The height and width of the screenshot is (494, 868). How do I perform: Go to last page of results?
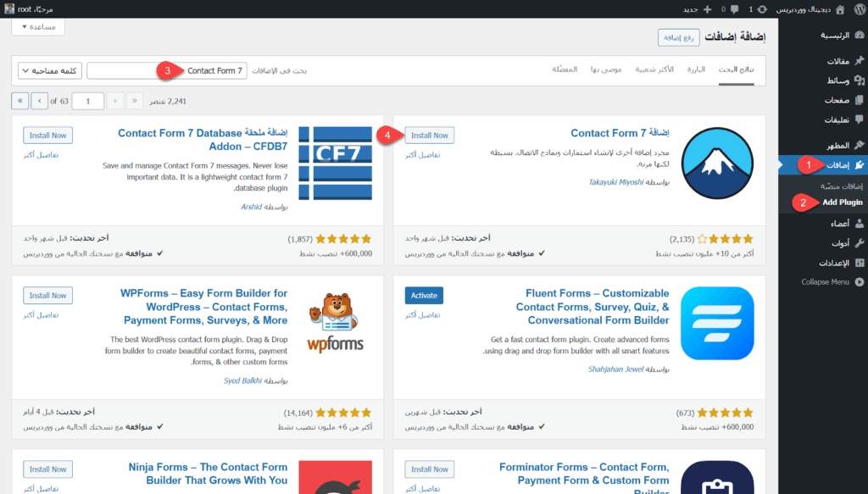(20, 101)
